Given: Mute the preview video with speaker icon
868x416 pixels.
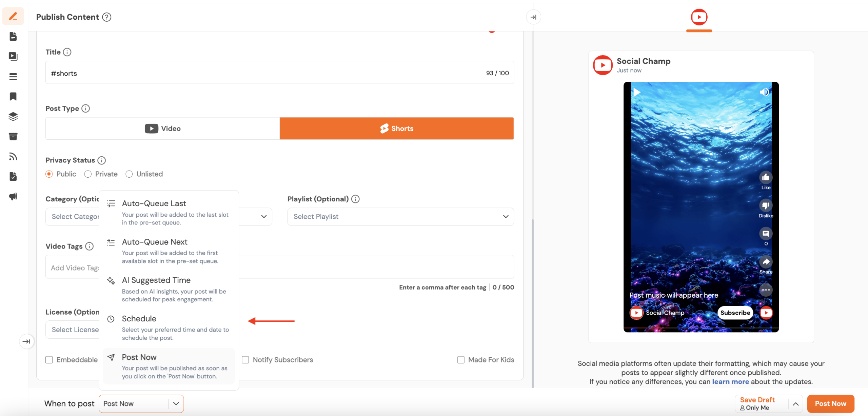Looking at the screenshot, I should tap(764, 92).
